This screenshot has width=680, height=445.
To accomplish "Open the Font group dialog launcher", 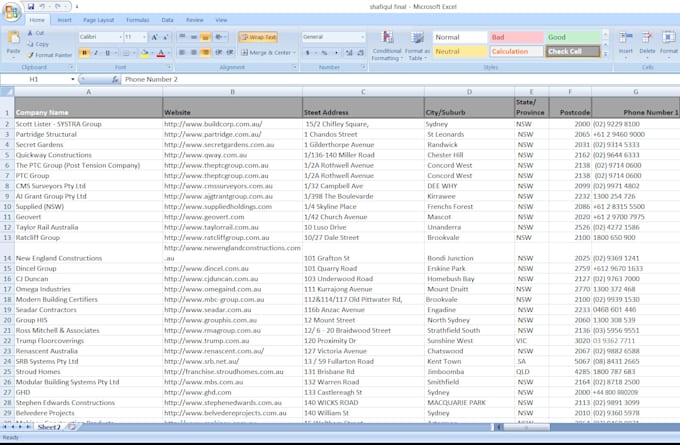I will [x=169, y=67].
